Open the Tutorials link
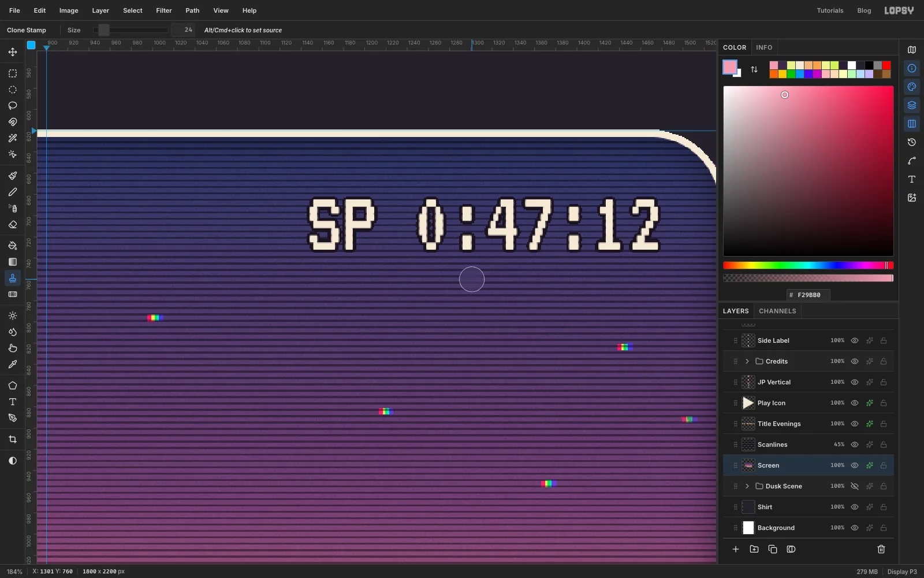 [x=830, y=10]
